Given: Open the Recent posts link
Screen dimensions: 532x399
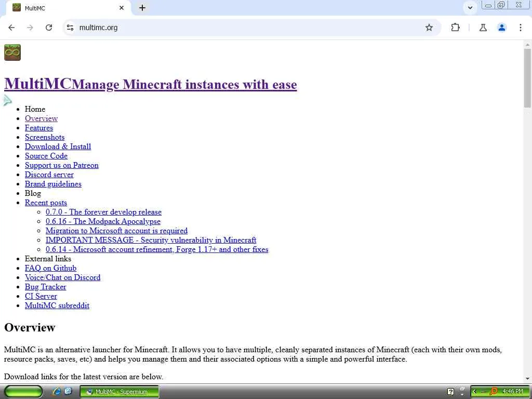Looking at the screenshot, I should tap(46, 203).
